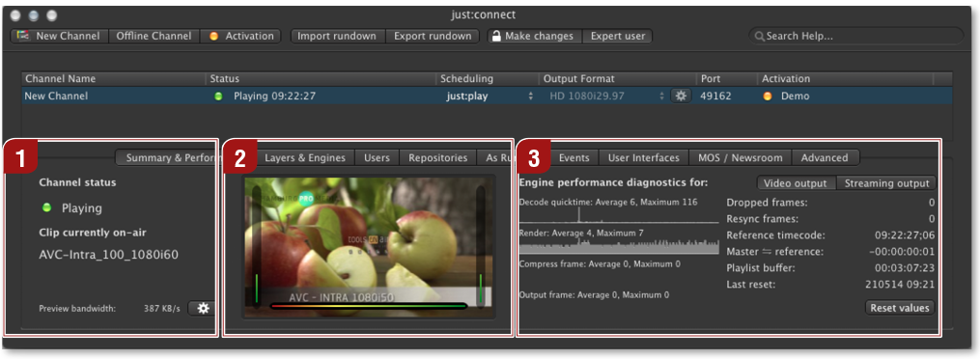Click the Decode quicktime performance graph
This screenshot has width=980, height=359.
pos(619,215)
